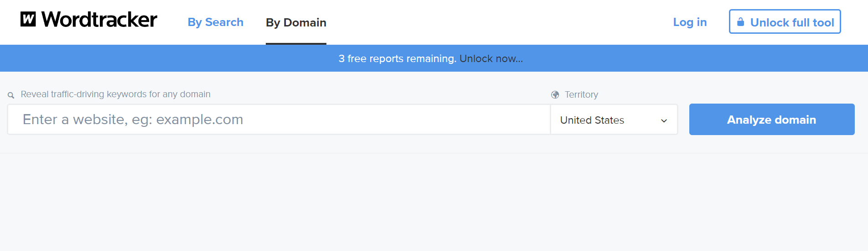This screenshot has height=251, width=868.
Task: Open the Log in link
Action: 690,22
